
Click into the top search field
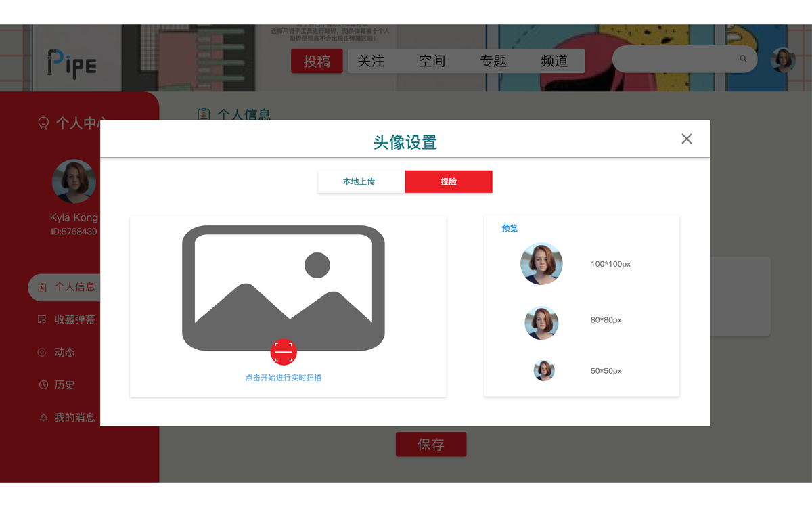[x=684, y=59]
